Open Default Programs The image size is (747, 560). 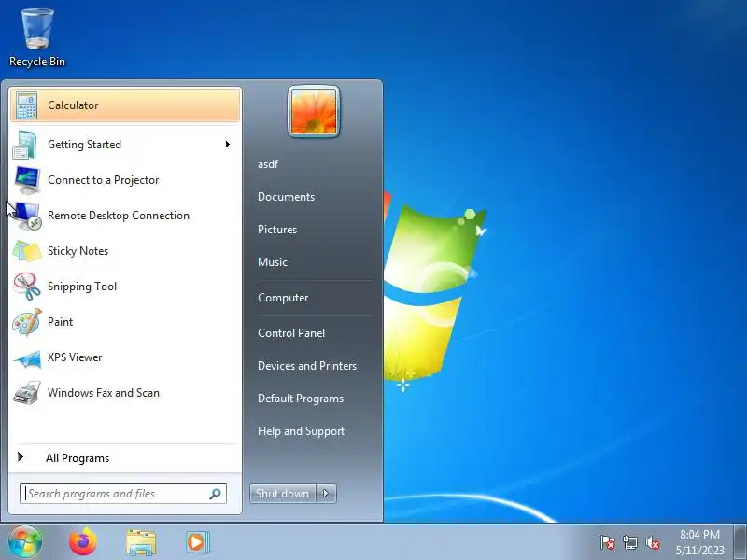pos(301,399)
